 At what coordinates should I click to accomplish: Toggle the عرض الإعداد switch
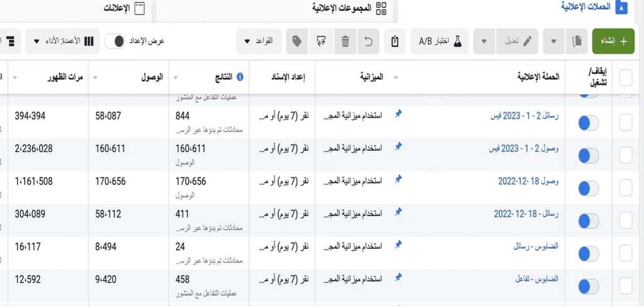click(x=115, y=41)
